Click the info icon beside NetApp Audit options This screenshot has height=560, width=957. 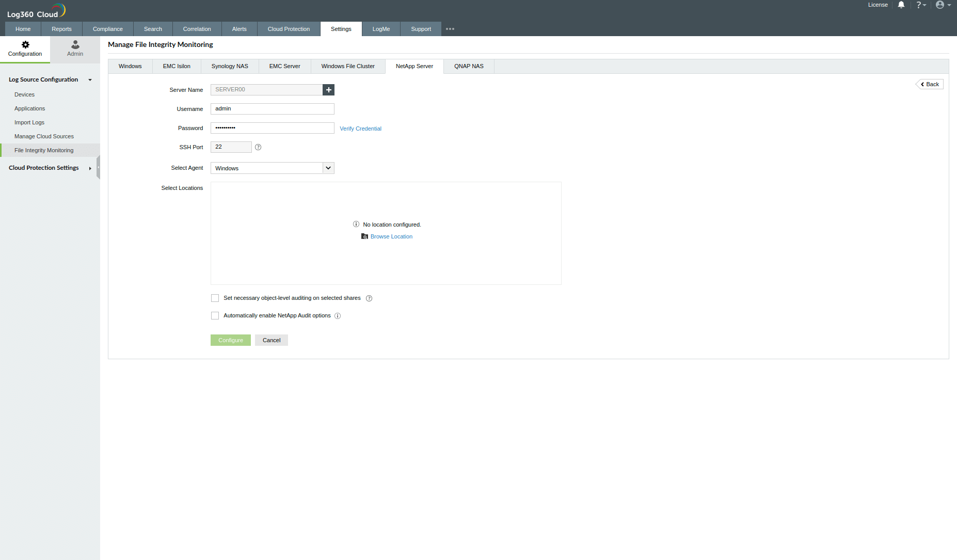[x=338, y=315]
